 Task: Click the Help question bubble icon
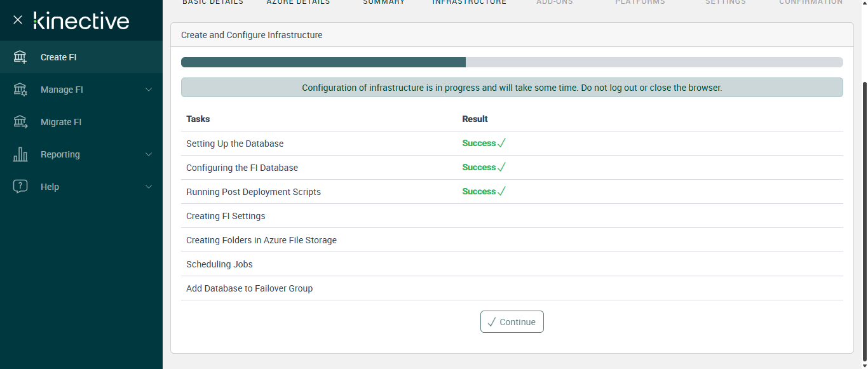point(20,187)
